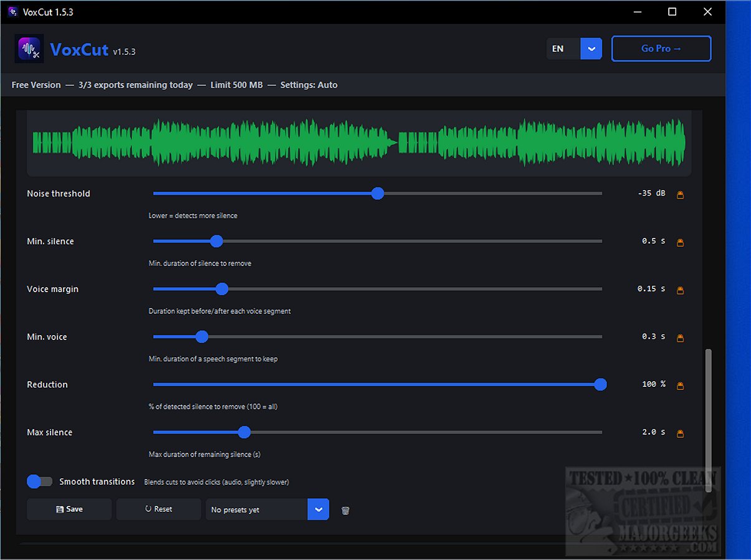Expand the presets dropdown arrow
This screenshot has width=751, height=560.
(x=318, y=510)
